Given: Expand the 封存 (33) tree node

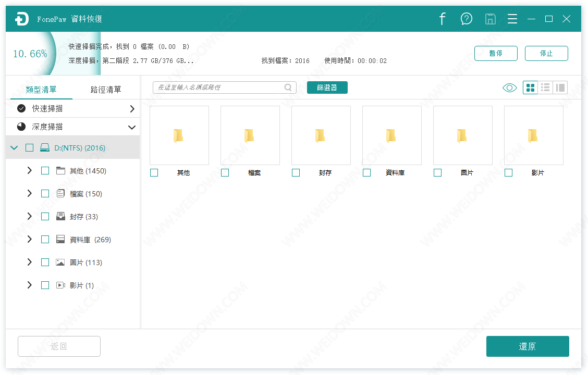Looking at the screenshot, I should click(x=29, y=216).
